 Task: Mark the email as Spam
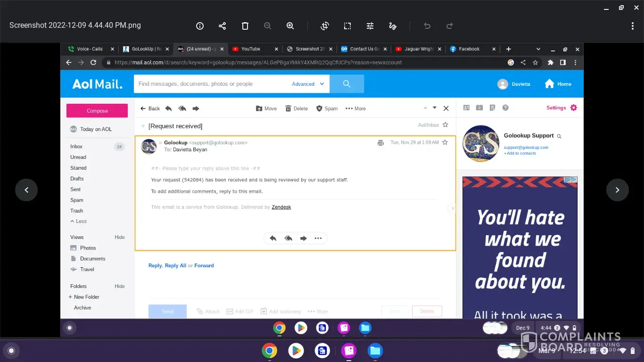point(327,108)
